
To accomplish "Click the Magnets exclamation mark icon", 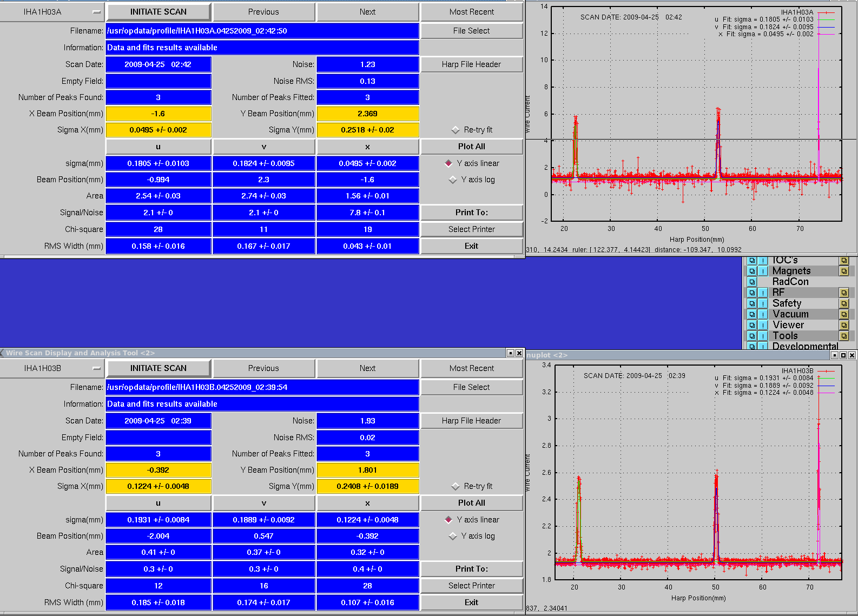I will (x=763, y=271).
